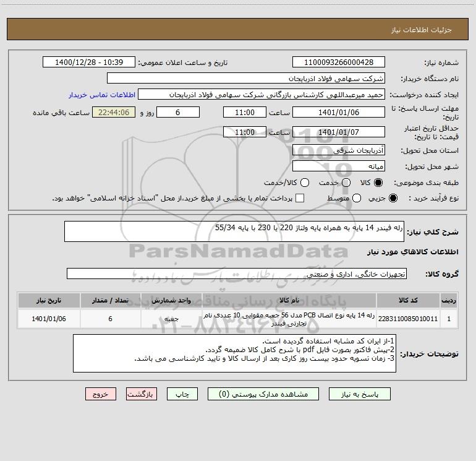Click the buyer organization name field
476x461 pixels.
pyautogui.click(x=246, y=79)
